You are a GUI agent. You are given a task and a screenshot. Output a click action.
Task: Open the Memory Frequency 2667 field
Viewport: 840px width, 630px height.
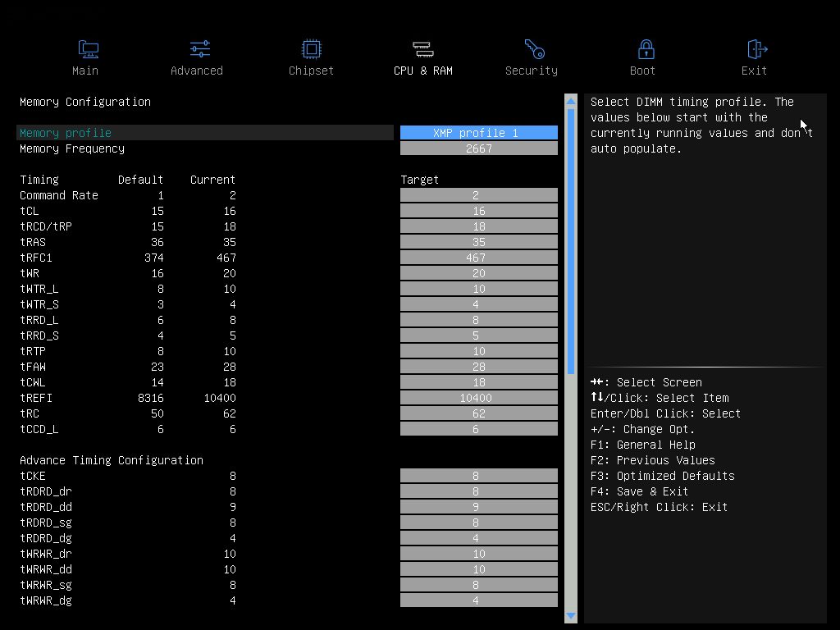pyautogui.click(x=479, y=148)
